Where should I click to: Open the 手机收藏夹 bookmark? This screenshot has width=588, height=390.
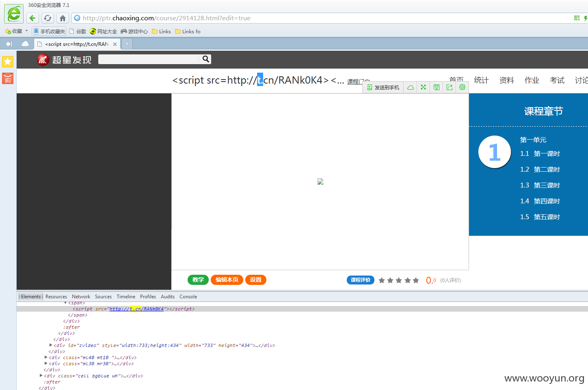coord(49,31)
